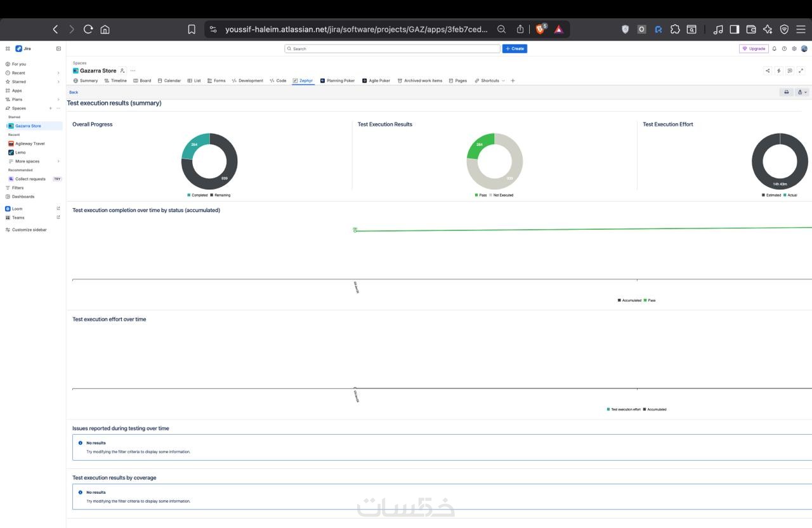Enter full screen with the expand icon

tap(801, 70)
